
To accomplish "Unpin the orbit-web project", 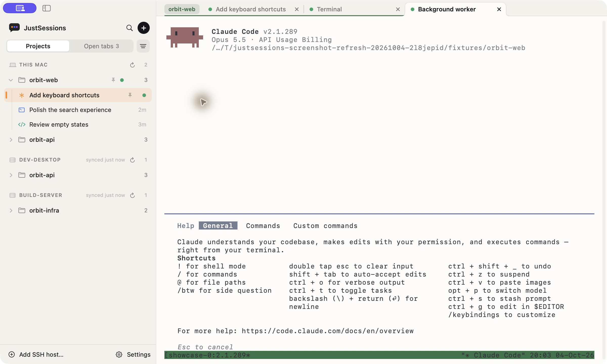I will [113, 80].
